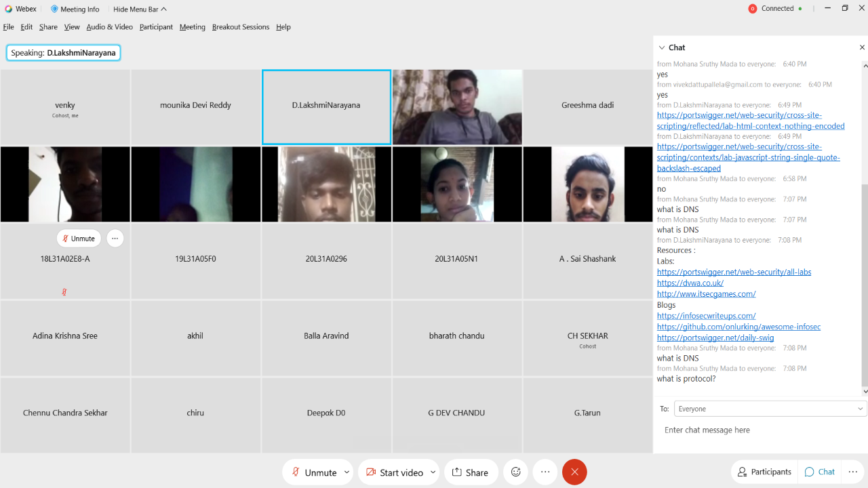Screen dimensions: 868x488
Task: Expand video options arrow beside Start video
Action: tap(433, 472)
